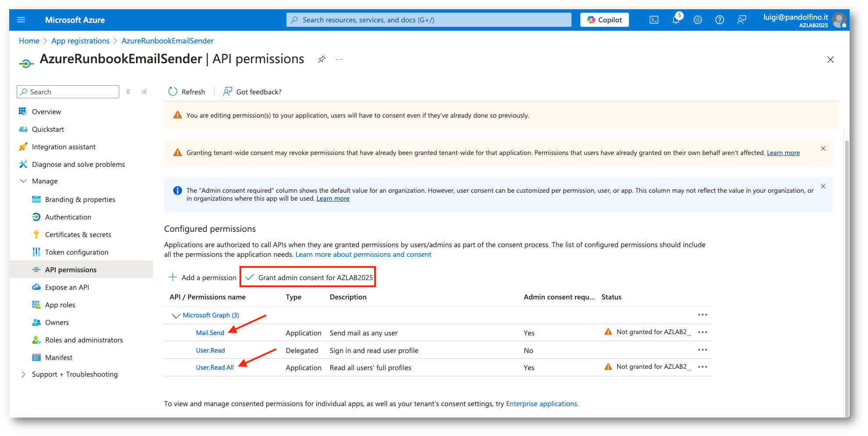Collapse the left menu with double chevron
Viewport: 868px width, 436px height.
[x=144, y=92]
